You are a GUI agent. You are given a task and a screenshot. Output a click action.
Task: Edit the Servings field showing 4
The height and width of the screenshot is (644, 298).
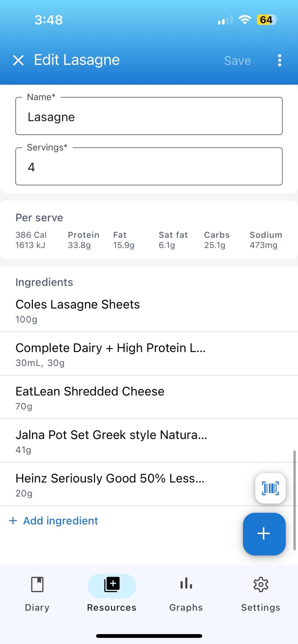tap(149, 167)
